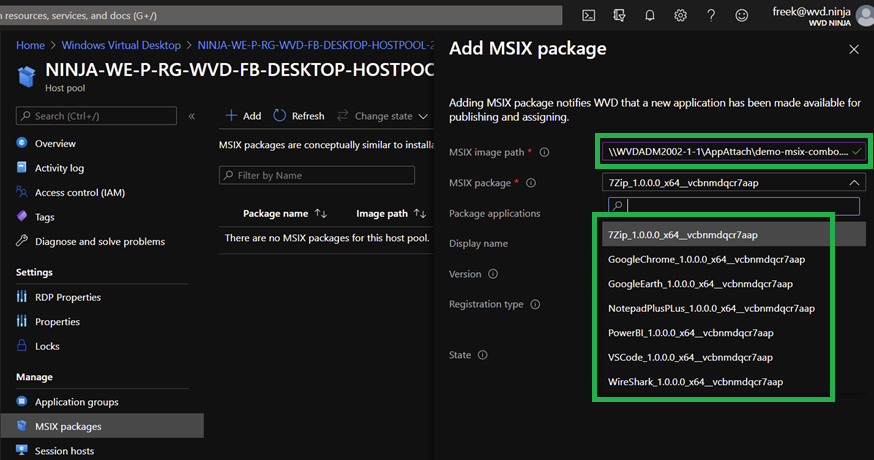Sort by Package name column
The height and width of the screenshot is (460, 874).
point(285,214)
